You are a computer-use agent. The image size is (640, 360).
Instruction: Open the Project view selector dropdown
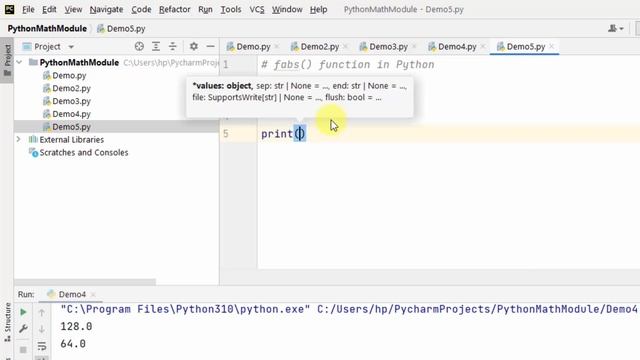click(x=48, y=47)
